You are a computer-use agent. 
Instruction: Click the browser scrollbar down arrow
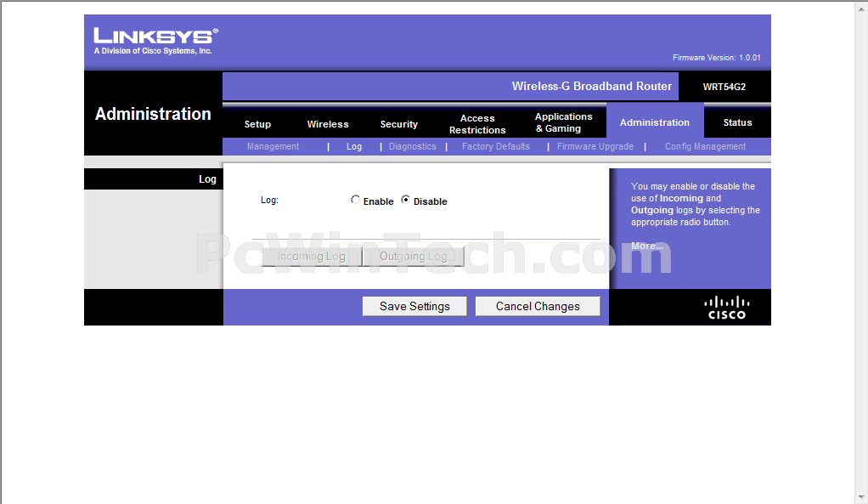862,497
